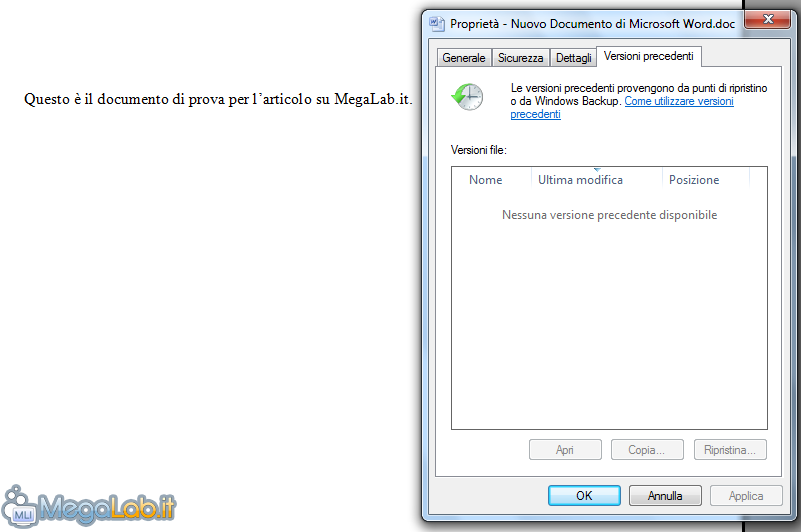Click the Applica button
This screenshot has height=532, width=801.
(746, 495)
